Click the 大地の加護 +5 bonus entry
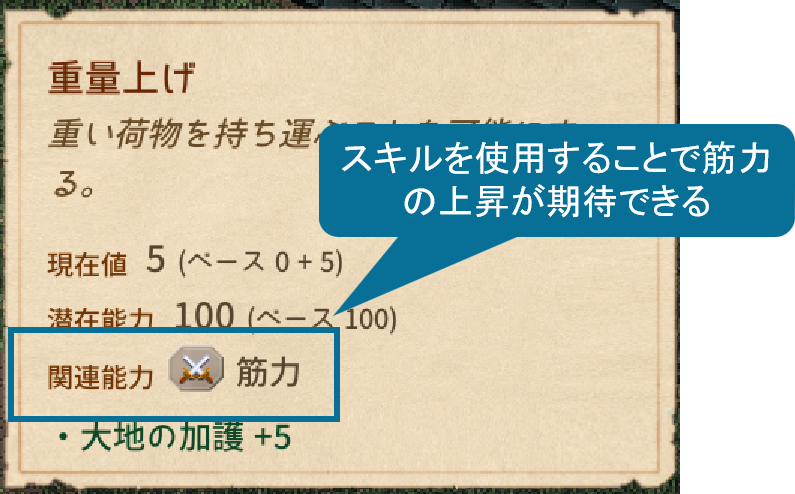 coord(186,437)
